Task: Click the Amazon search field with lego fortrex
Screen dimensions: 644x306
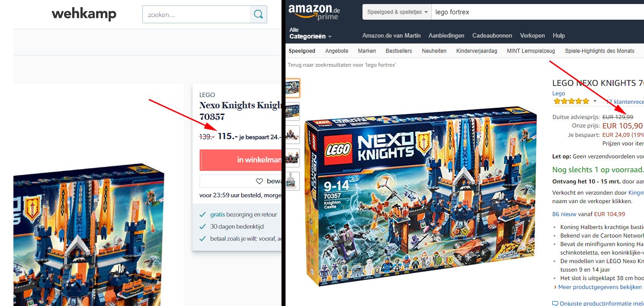Action: pos(537,12)
